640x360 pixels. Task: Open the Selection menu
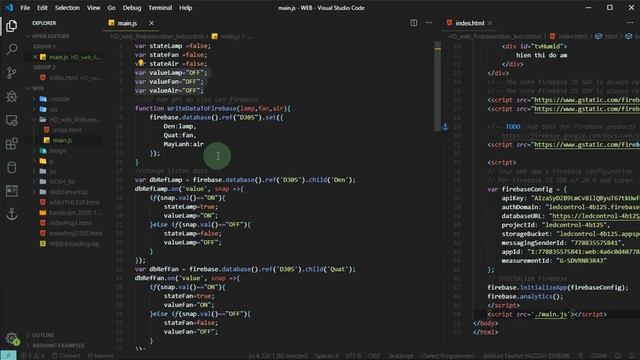point(67,8)
